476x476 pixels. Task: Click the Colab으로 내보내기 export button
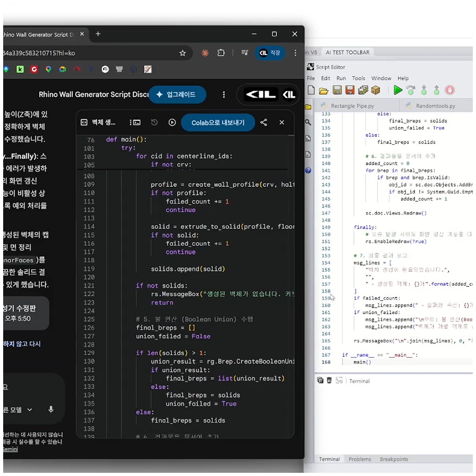click(218, 123)
